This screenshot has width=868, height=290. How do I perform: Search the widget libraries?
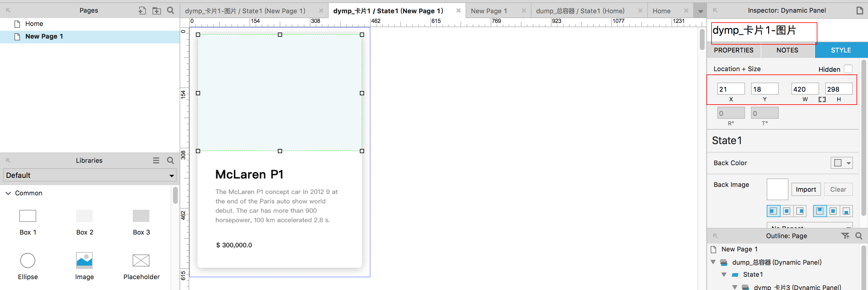pos(171,160)
